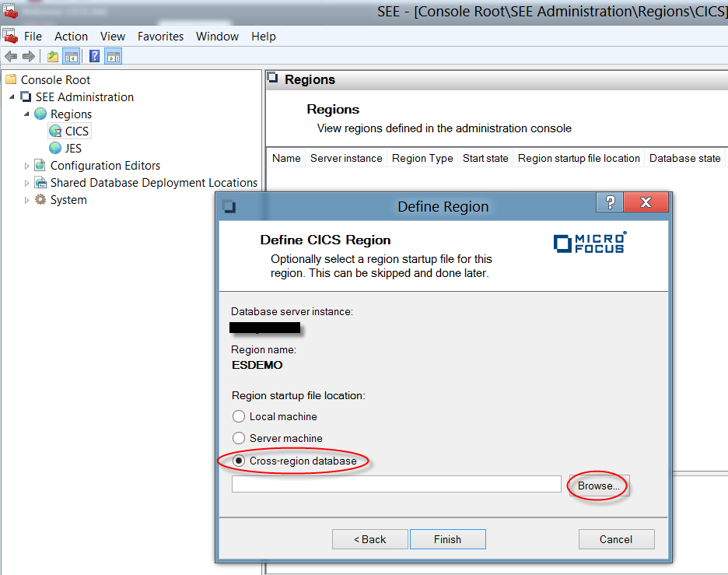The width and height of the screenshot is (728, 575).
Task: Click the dialog help question mark button
Action: pos(610,202)
